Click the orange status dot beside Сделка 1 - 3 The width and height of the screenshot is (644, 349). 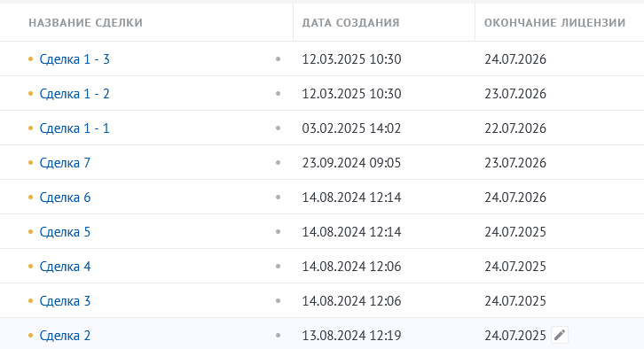[x=30, y=59]
